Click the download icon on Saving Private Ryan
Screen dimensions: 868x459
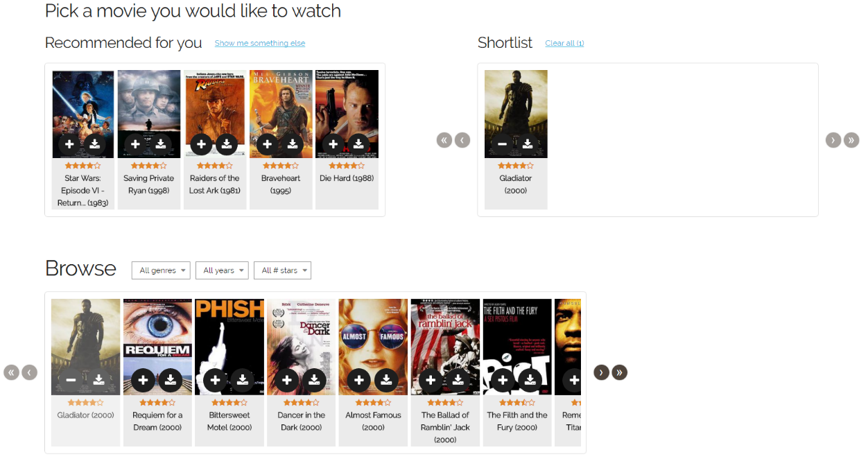160,144
